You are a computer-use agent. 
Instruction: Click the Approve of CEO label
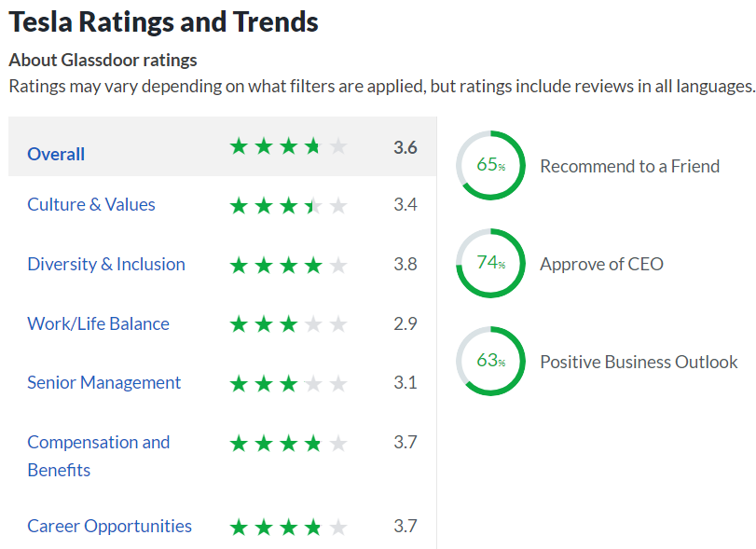[601, 264]
